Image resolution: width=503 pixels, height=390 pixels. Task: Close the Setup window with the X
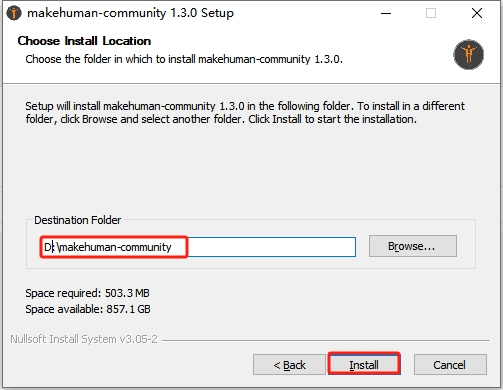tap(477, 13)
